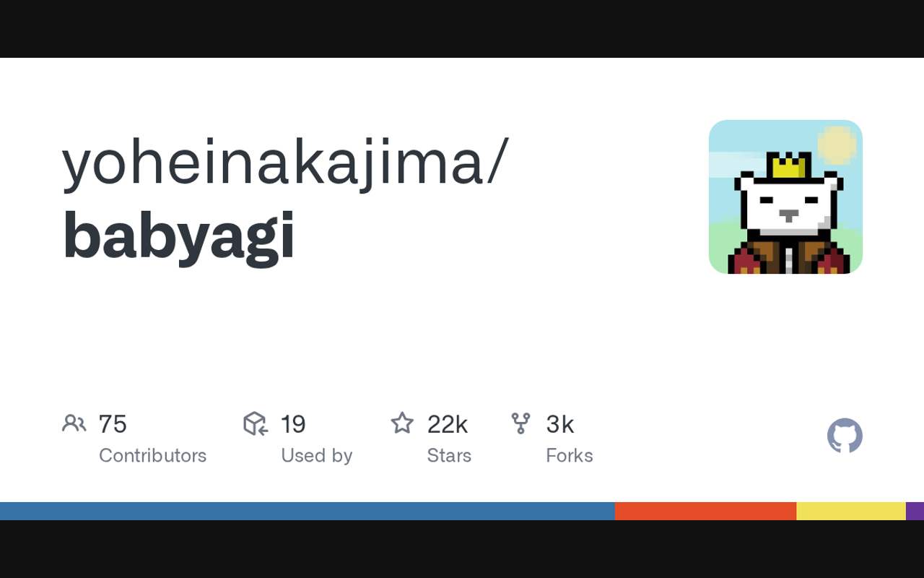This screenshot has height=578, width=924.
Task: Click the Contributors label
Action: (152, 455)
